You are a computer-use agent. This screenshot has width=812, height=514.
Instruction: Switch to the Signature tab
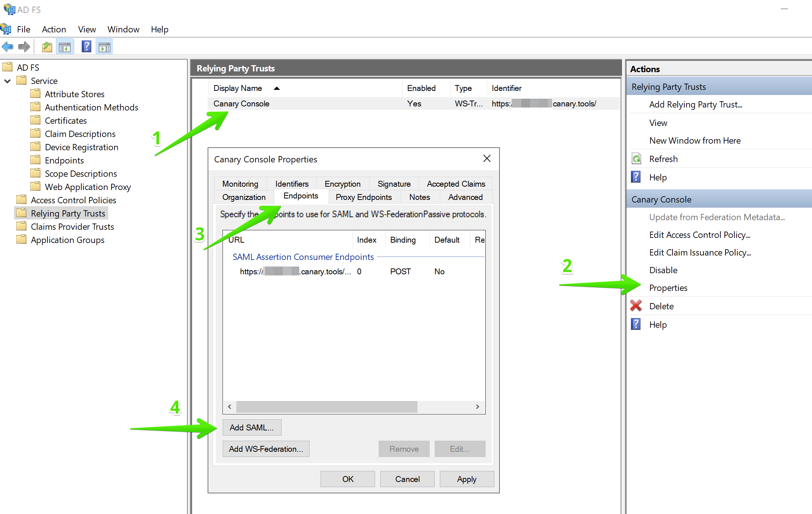(394, 184)
